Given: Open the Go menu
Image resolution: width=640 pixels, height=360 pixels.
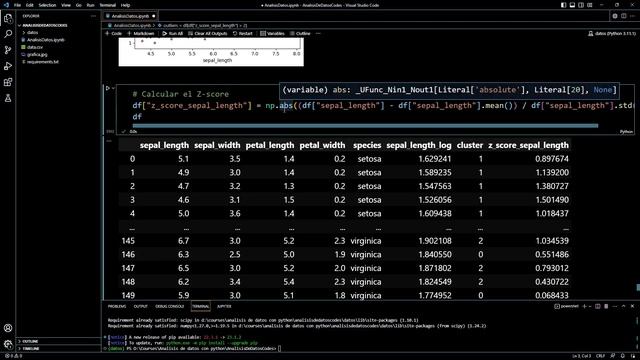Looking at the screenshot, I should 78,5.
